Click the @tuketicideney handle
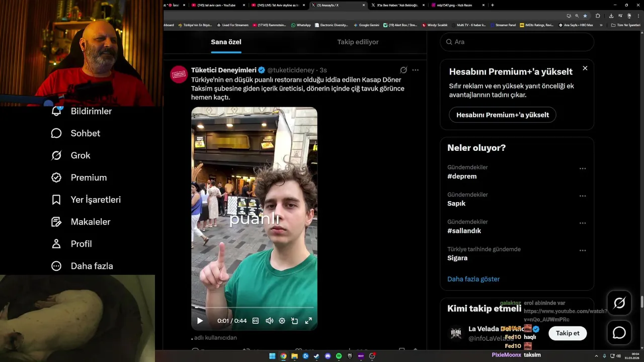 pyautogui.click(x=291, y=70)
